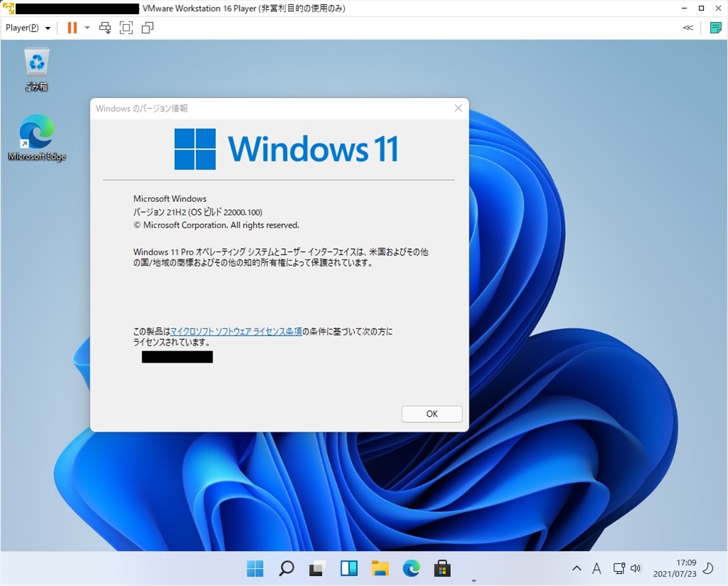Close the Windows version info dialog
The width and height of the screenshot is (728, 586).
[459, 108]
